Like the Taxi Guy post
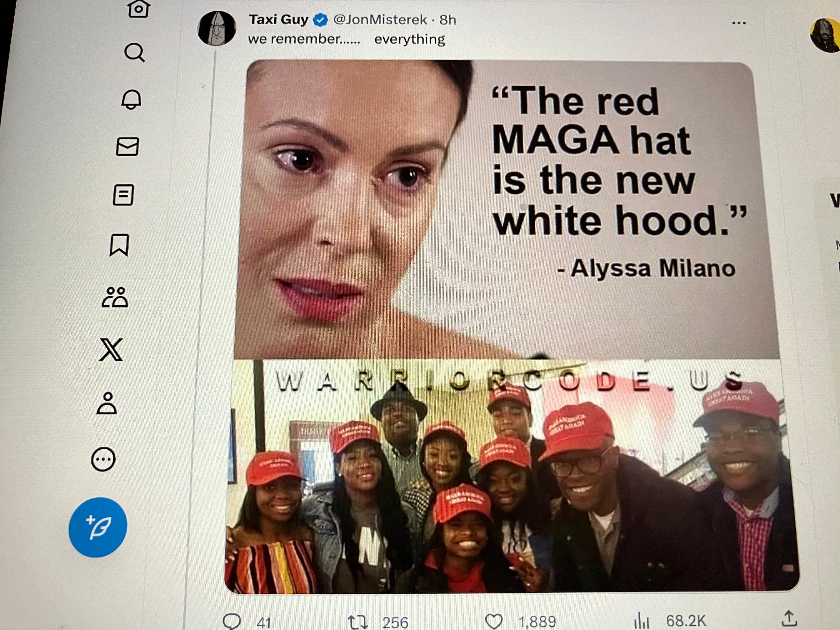 [x=494, y=621]
